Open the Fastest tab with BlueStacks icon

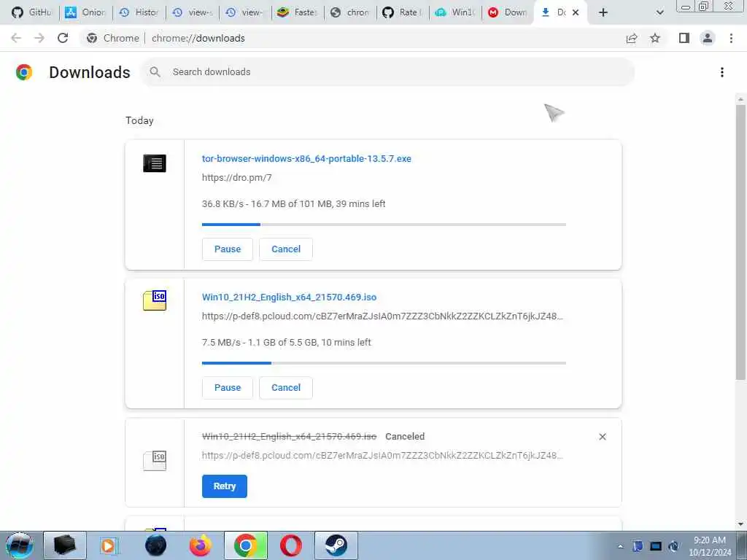pos(298,12)
